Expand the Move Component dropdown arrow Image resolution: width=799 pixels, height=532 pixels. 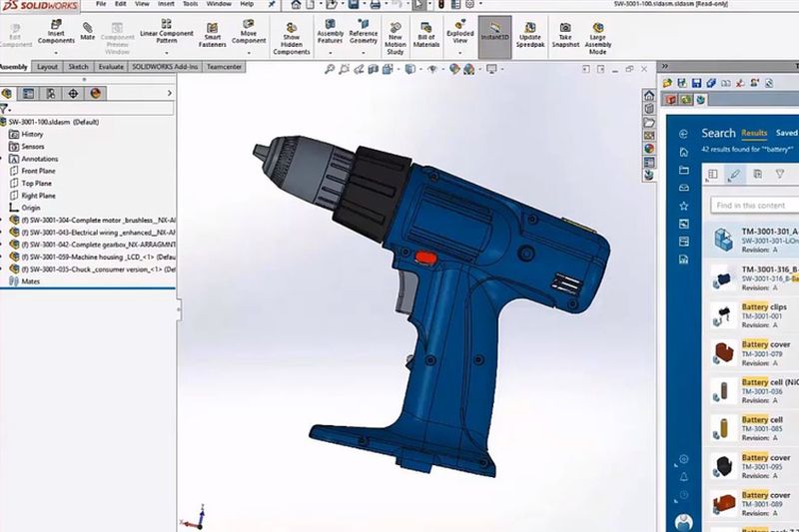249,53
